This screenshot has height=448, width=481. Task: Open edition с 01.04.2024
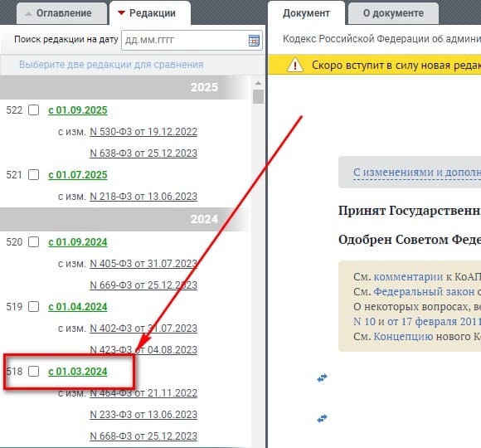[x=78, y=307]
